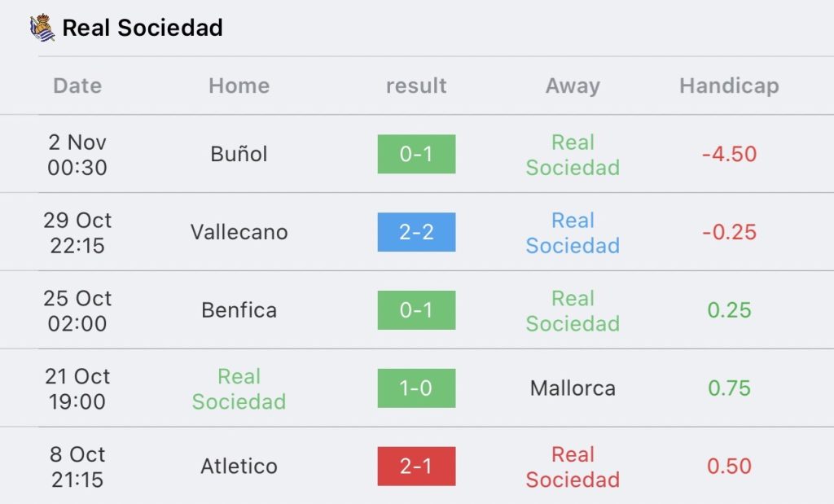Select the Home column header

(239, 85)
